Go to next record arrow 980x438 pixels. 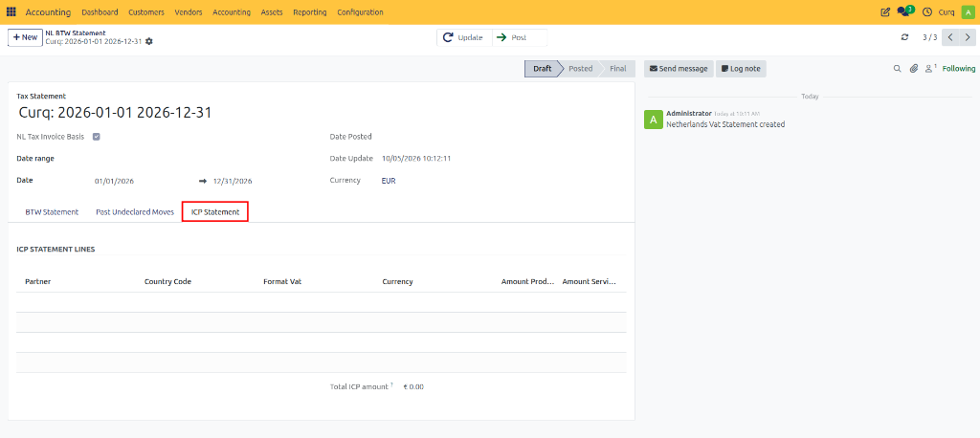pos(967,37)
